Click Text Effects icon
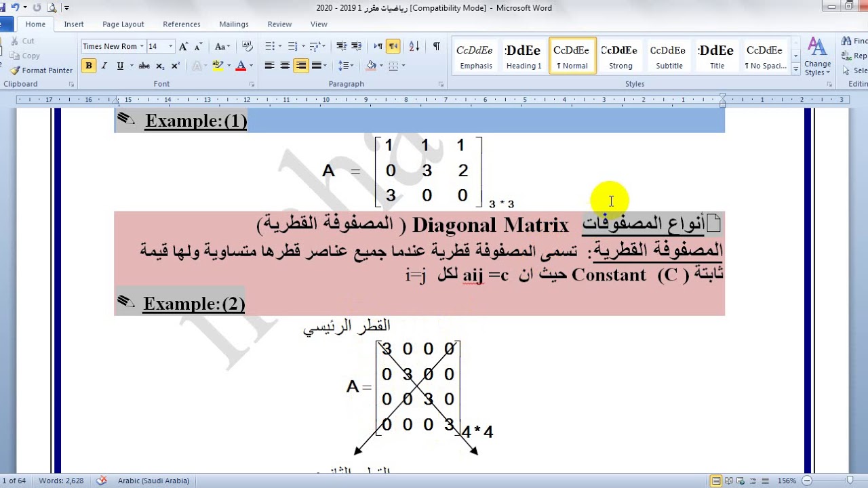Viewport: 868px width, 488px height. coord(197,66)
